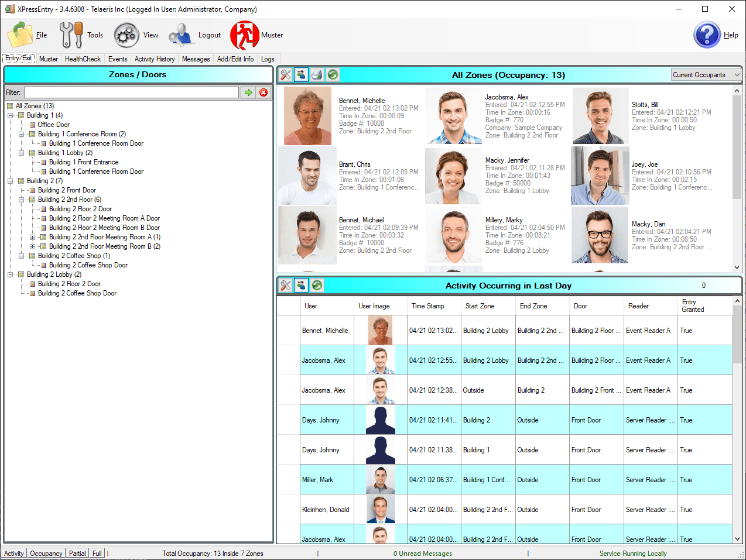The width and height of the screenshot is (746, 560).
Task: Toggle user images in All Zones toolbar
Action: 301,75
